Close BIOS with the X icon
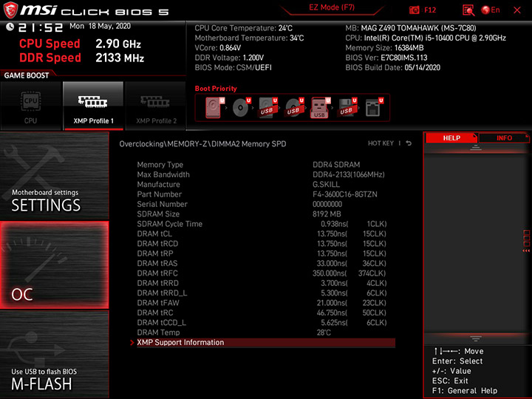 tap(517, 10)
